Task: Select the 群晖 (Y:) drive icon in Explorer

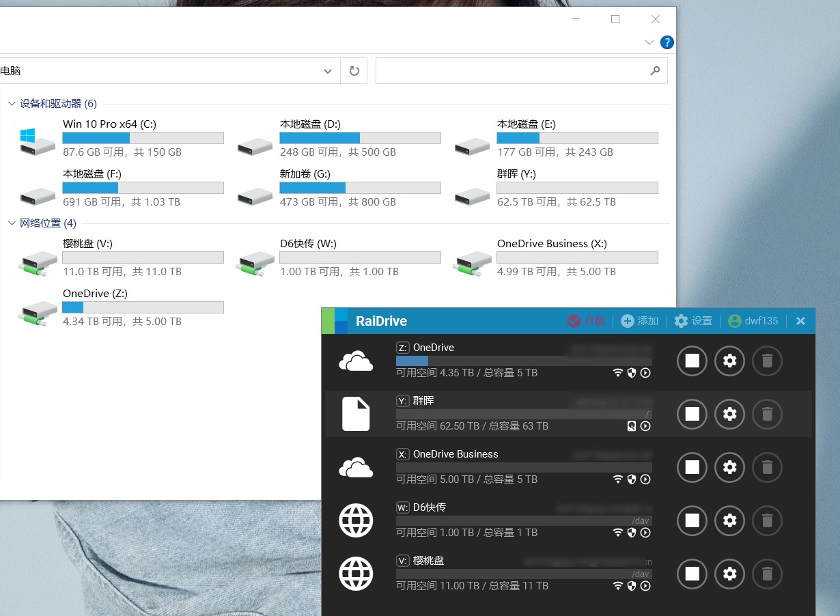Action: 472,195
